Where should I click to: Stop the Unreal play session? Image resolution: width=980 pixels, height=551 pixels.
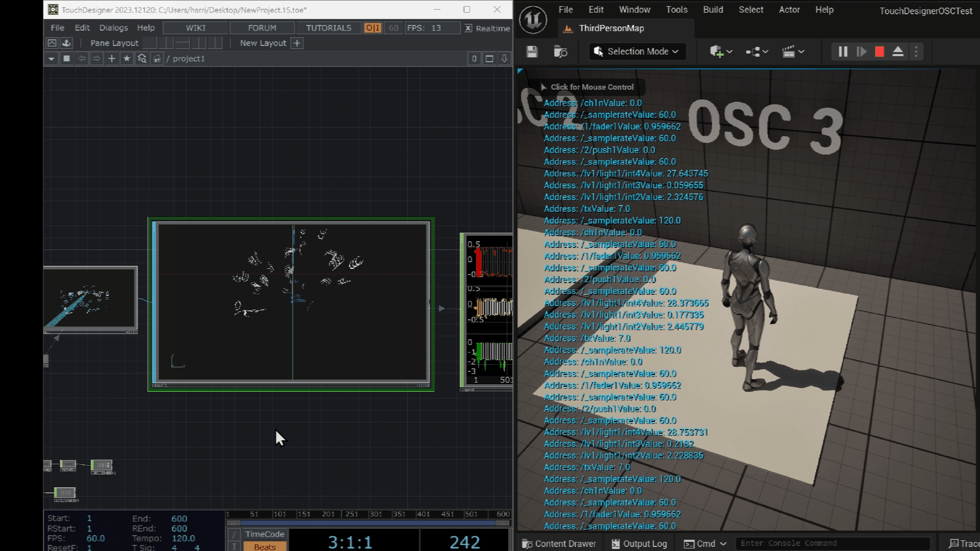879,52
